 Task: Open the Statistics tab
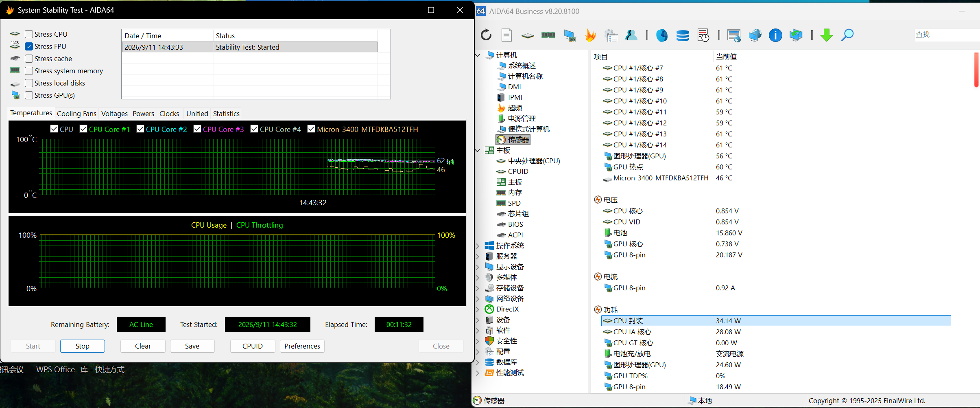point(226,114)
